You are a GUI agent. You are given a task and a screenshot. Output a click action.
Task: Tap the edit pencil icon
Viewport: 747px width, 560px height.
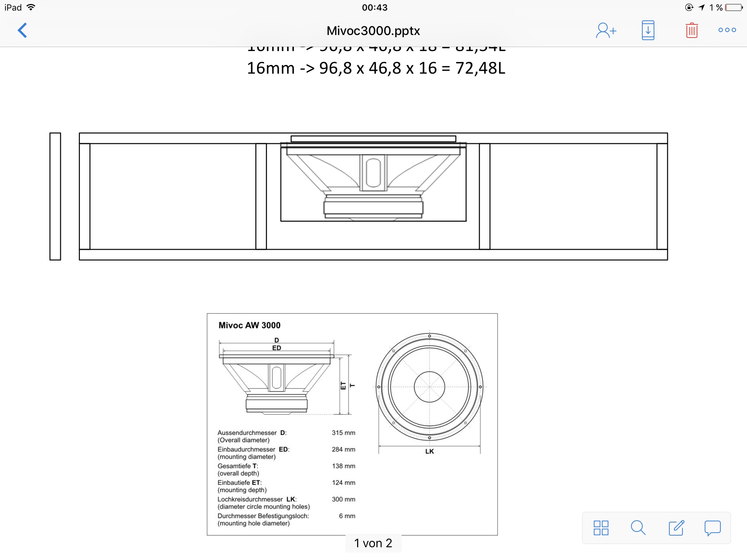click(676, 528)
